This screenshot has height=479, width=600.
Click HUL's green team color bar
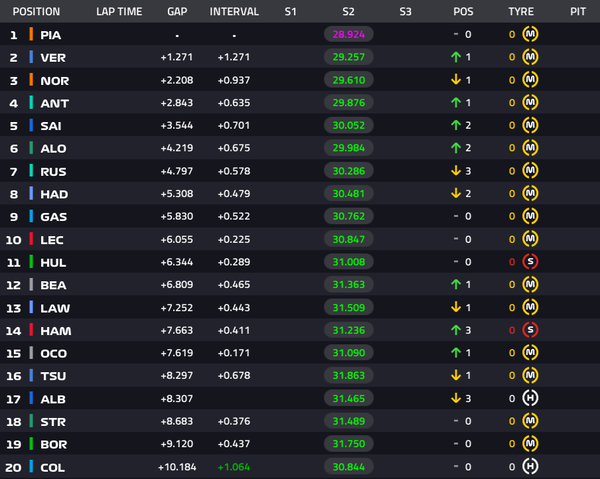(31, 262)
